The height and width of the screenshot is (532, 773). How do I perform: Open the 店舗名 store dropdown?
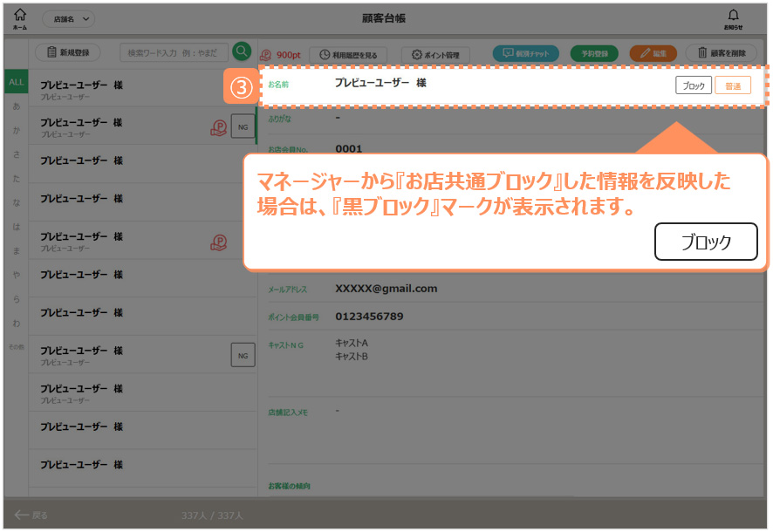tap(68, 18)
